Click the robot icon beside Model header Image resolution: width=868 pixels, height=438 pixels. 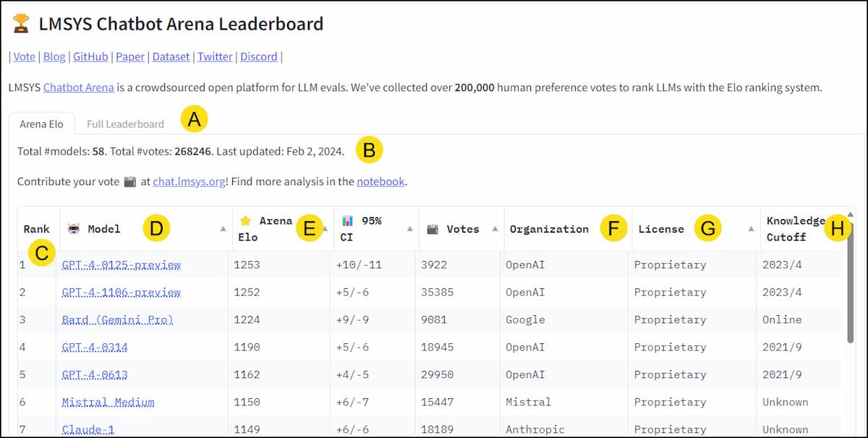point(73,228)
